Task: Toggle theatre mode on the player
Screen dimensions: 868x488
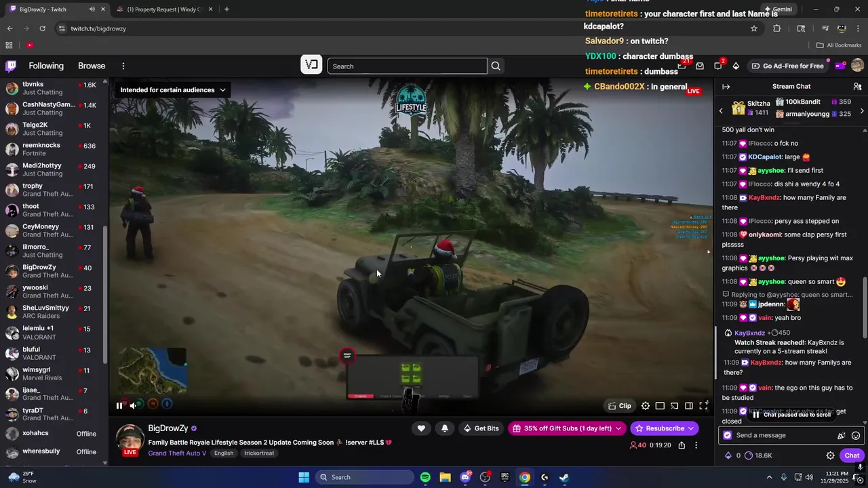Action: click(x=689, y=406)
